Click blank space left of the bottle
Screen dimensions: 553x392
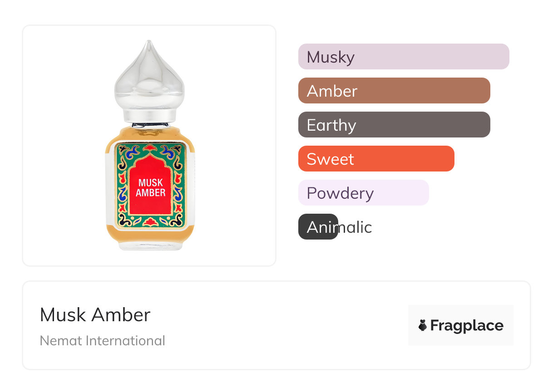64,145
